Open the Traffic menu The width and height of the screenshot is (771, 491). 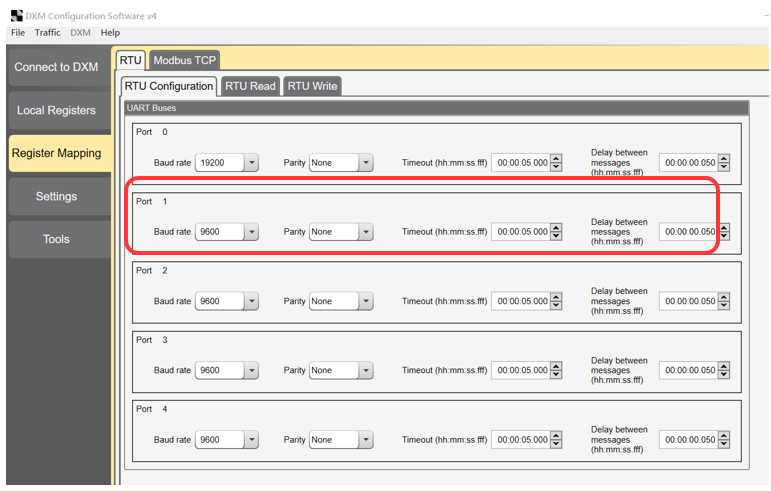pyautogui.click(x=47, y=33)
